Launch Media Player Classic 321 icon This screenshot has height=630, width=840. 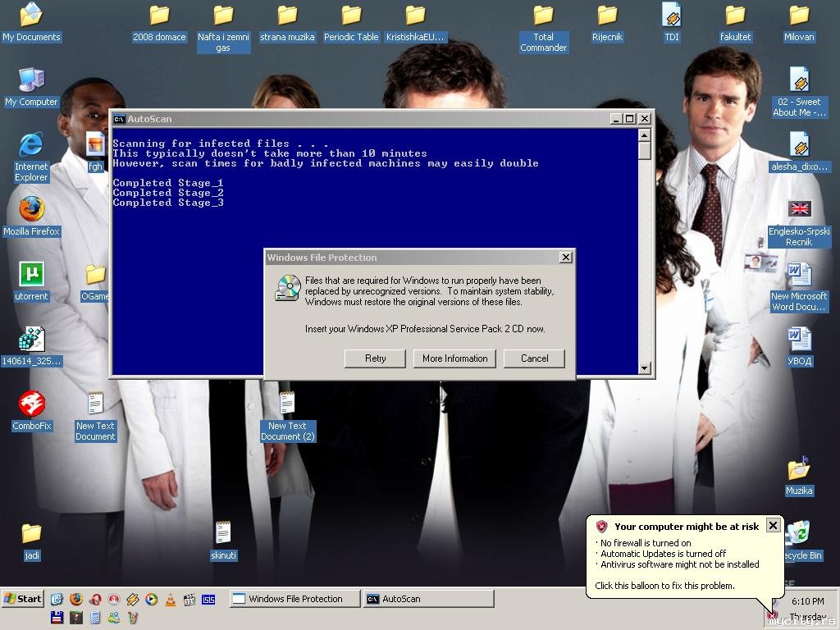189,599
